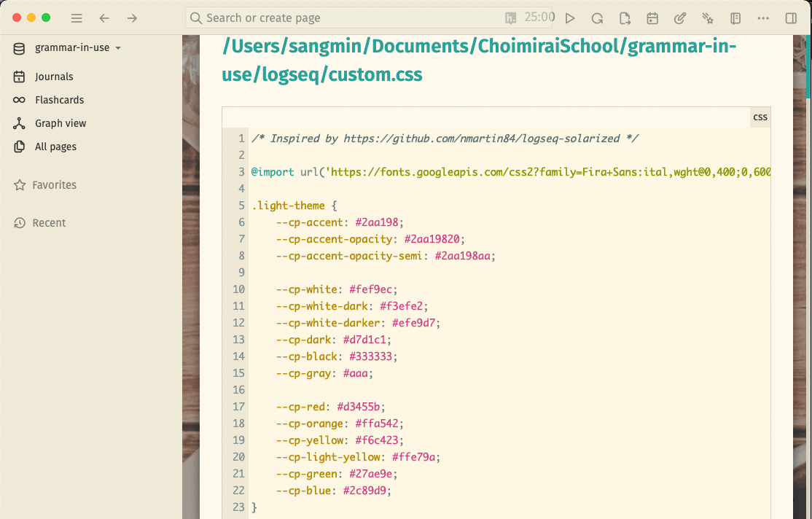Select the css label on the code block
Screen dimensions: 812x519
pyautogui.click(x=760, y=117)
